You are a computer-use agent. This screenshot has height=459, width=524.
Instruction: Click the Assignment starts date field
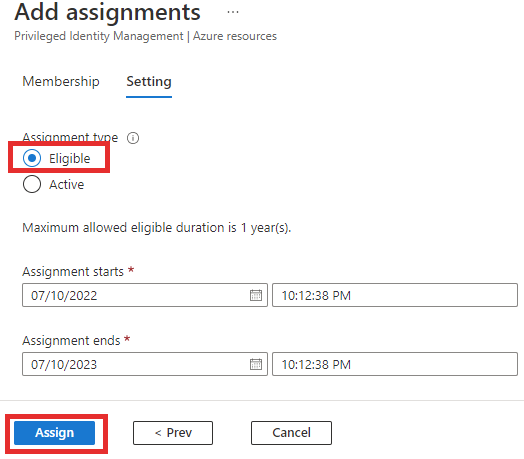click(x=145, y=295)
